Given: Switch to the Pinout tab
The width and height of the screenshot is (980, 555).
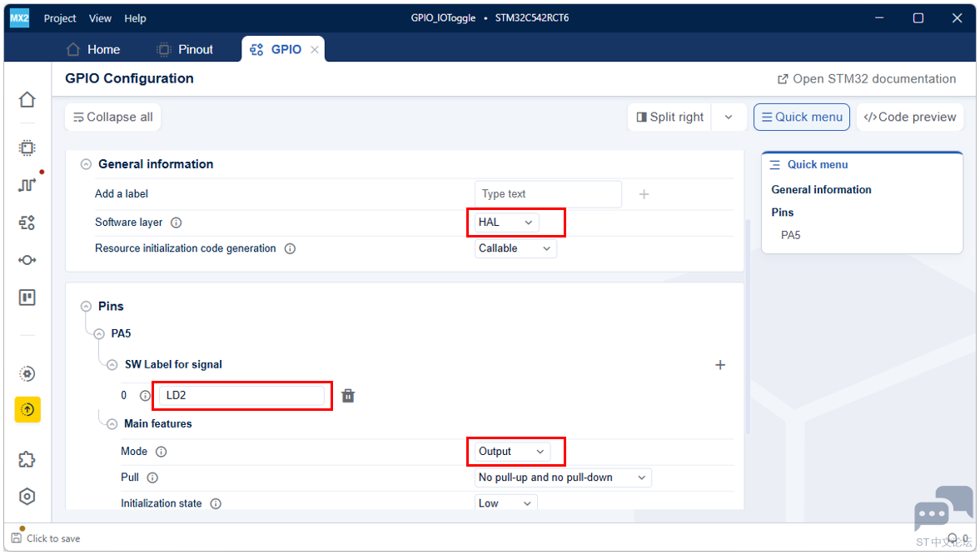Looking at the screenshot, I should (x=185, y=49).
